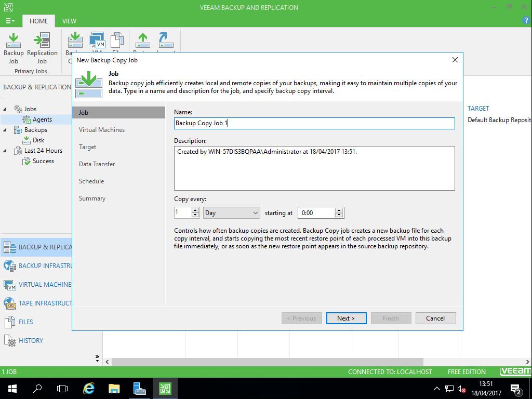Open the help question mark icon
Viewport: 532px width, 399px height.
coord(526,21)
